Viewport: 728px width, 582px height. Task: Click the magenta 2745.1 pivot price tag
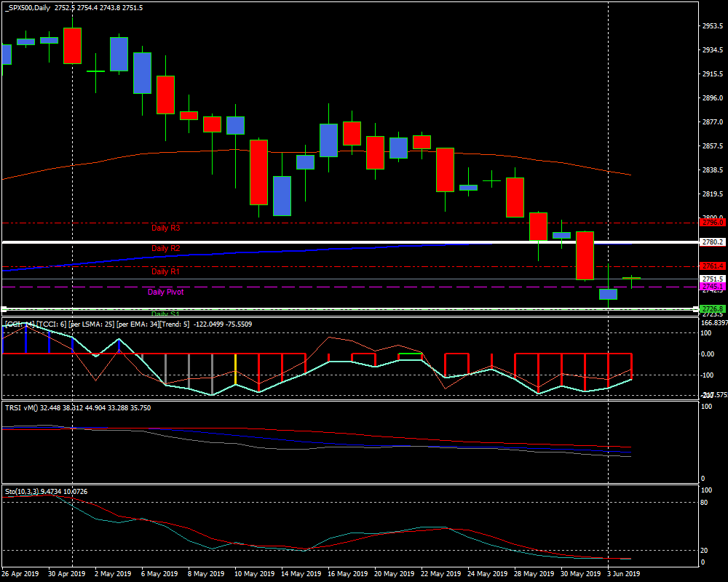click(x=712, y=287)
